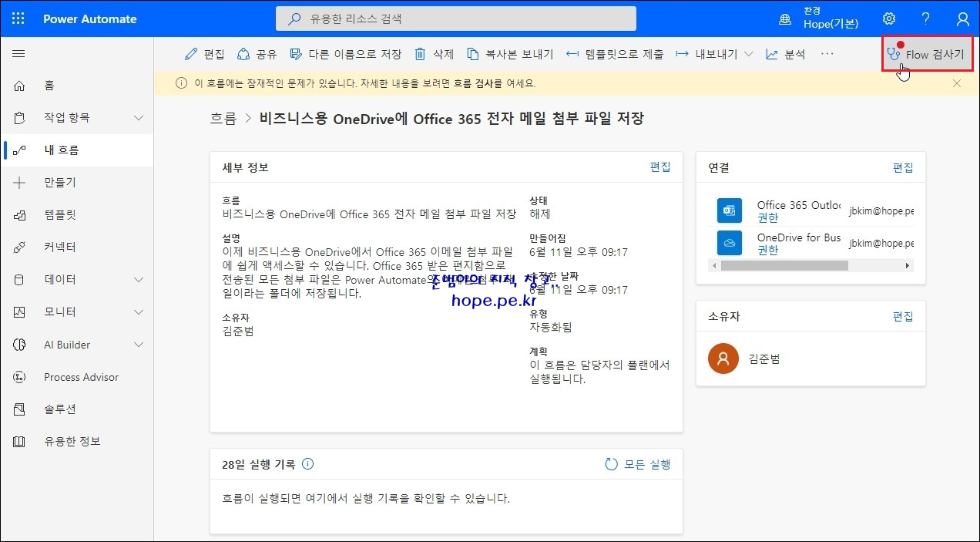Click 삭제 in the command bar
Screen dimensions: 980x542
pyautogui.click(x=435, y=54)
